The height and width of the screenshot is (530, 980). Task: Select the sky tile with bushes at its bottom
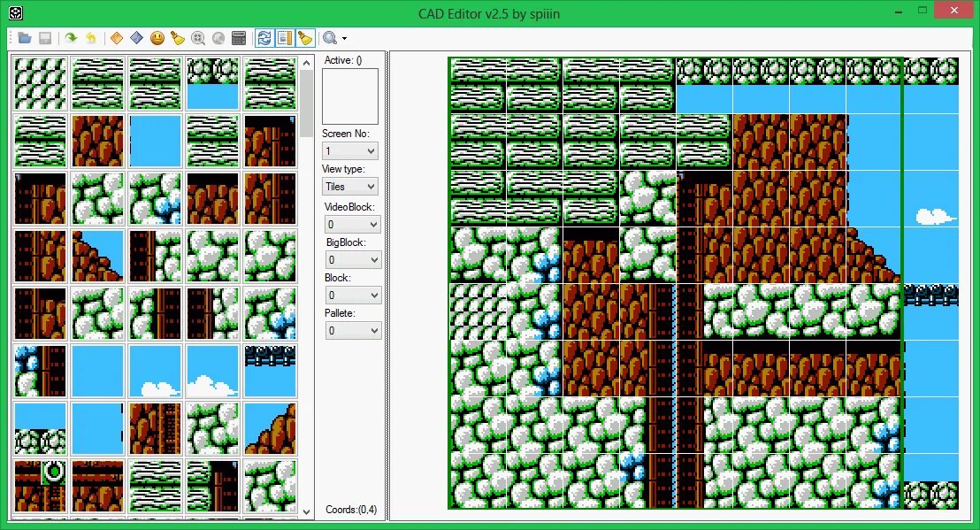(40, 429)
